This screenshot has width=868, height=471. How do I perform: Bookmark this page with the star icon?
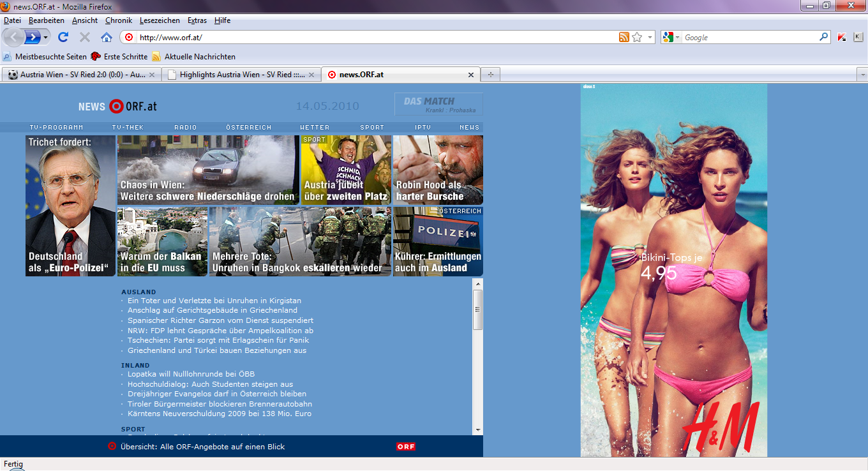(637, 37)
